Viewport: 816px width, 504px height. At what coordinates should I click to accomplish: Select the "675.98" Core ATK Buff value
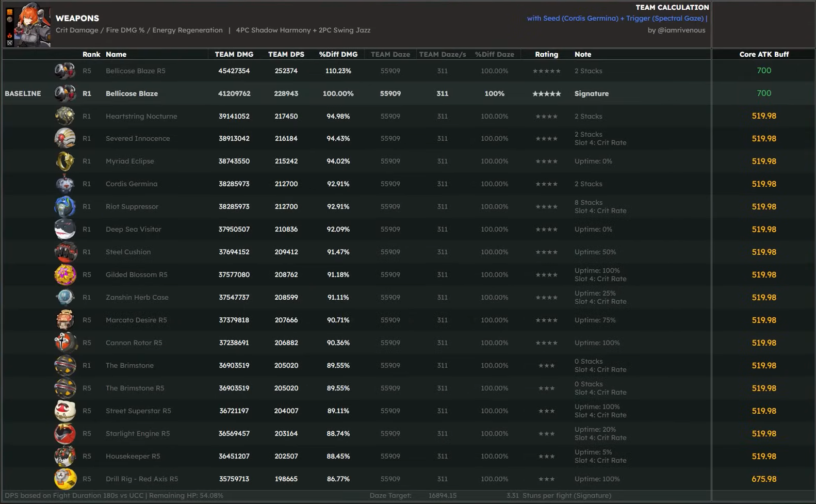pyautogui.click(x=764, y=479)
